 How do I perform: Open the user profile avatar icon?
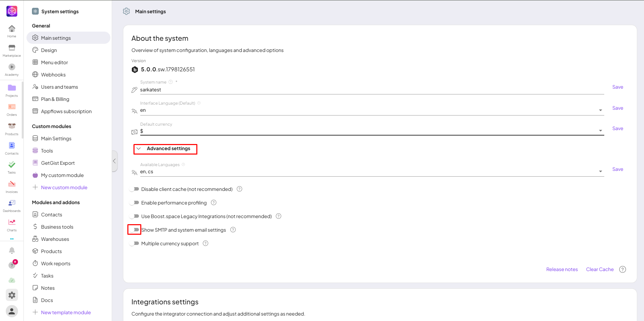(x=12, y=311)
